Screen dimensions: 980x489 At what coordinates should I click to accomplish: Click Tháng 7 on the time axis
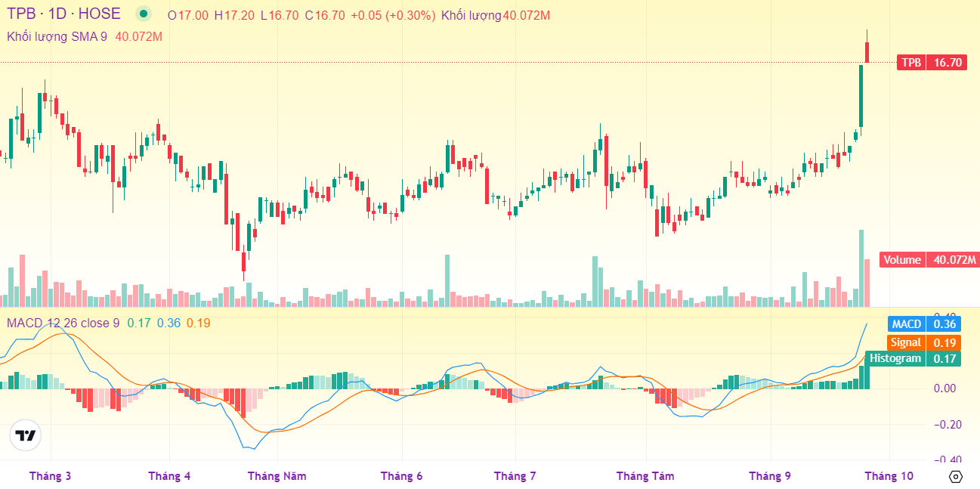pyautogui.click(x=515, y=476)
